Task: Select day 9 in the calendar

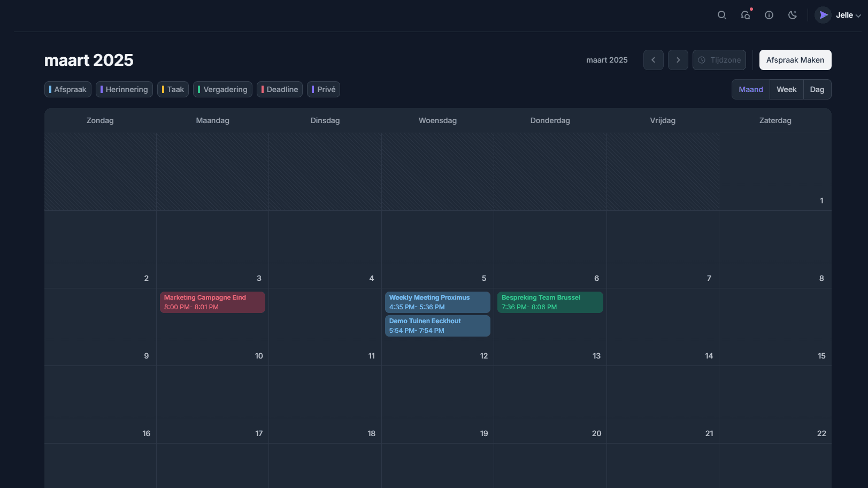Action: [100, 327]
